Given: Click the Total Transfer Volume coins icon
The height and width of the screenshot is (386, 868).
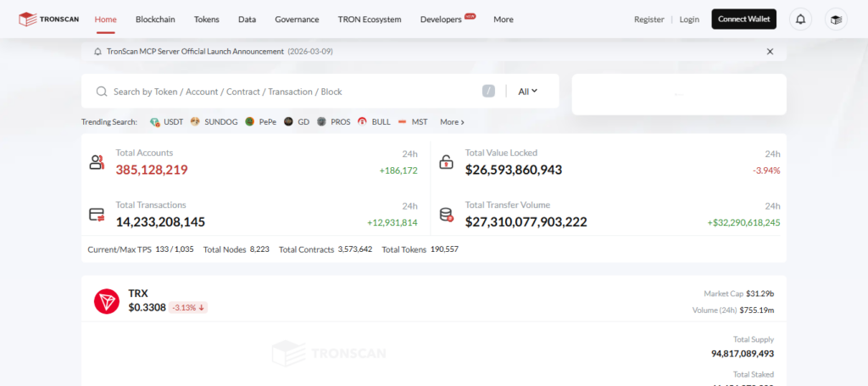Looking at the screenshot, I should [x=446, y=215].
